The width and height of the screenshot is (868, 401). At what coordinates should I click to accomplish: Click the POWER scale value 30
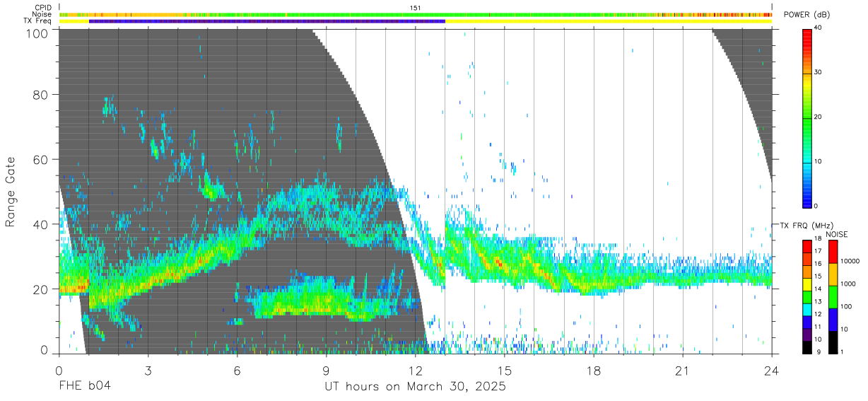pyautogui.click(x=817, y=73)
